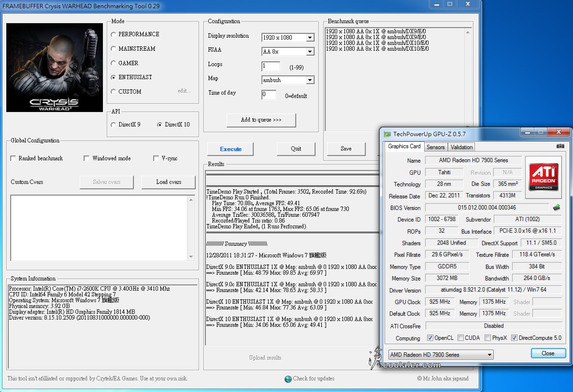Click inside the Custom Cvars text area

[100, 228]
